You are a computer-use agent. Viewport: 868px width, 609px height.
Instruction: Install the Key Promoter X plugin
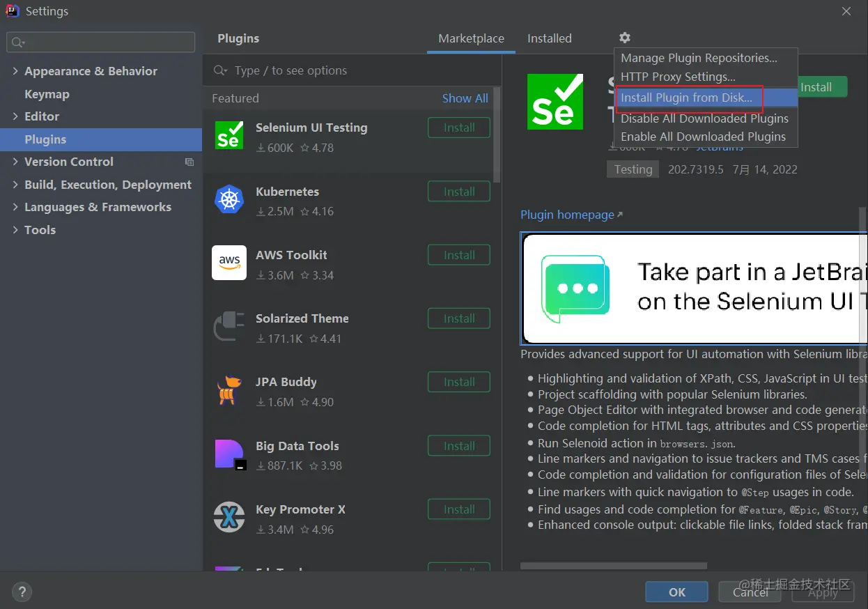[x=459, y=509]
